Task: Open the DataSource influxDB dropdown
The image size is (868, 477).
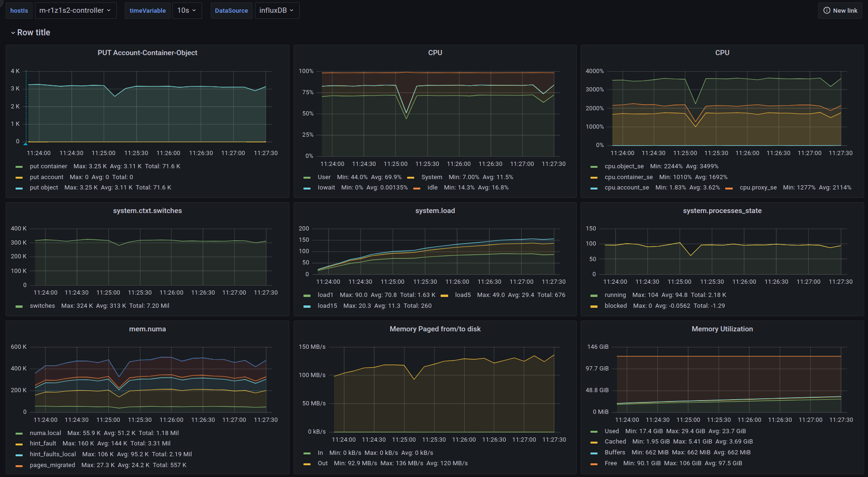Action: tap(277, 10)
